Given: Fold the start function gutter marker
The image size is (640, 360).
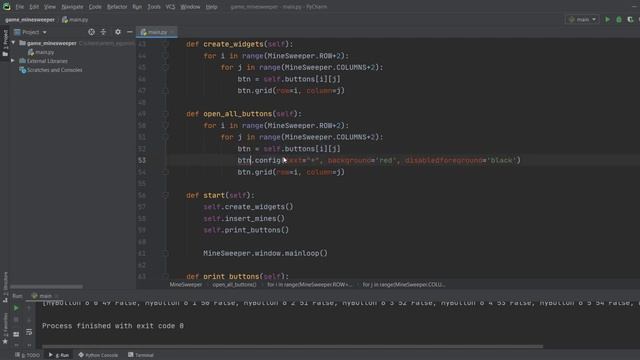Looking at the screenshot, I should pos(165,195).
